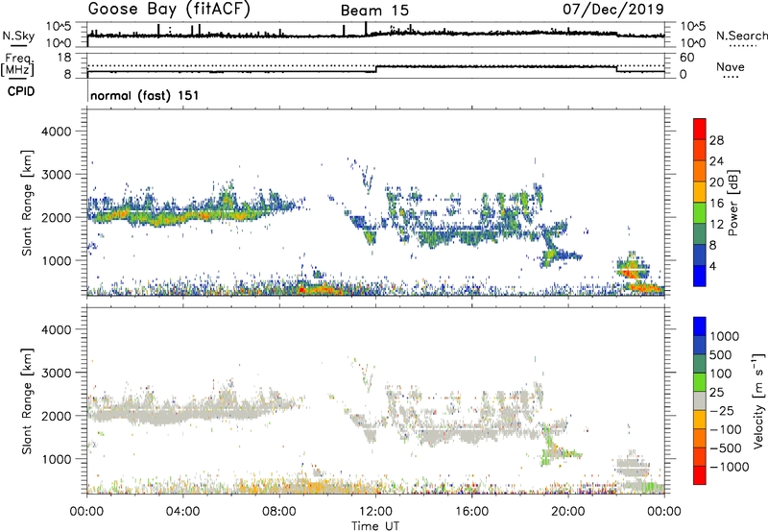
Task: Click the '16:00' time axis label
Action: [x=471, y=512]
